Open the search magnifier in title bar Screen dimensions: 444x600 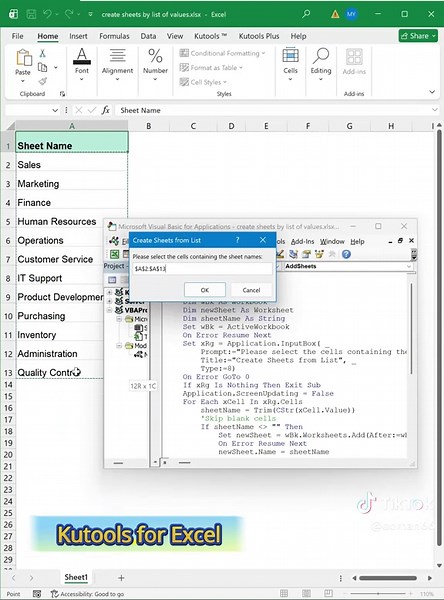306,14
